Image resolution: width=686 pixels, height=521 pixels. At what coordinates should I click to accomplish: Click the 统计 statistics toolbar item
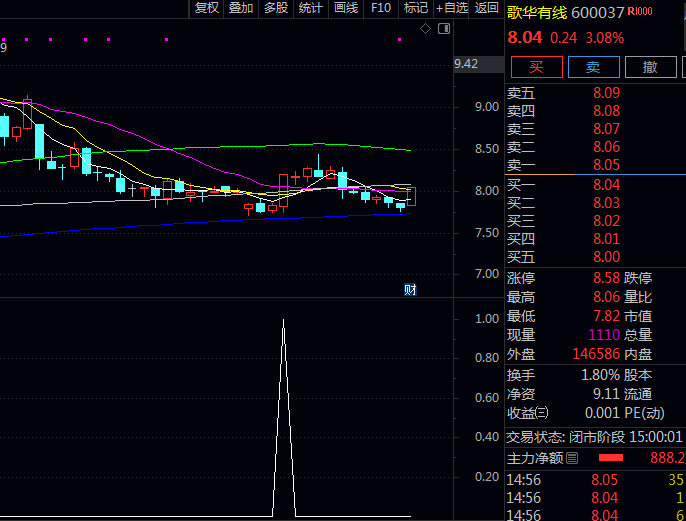311,8
